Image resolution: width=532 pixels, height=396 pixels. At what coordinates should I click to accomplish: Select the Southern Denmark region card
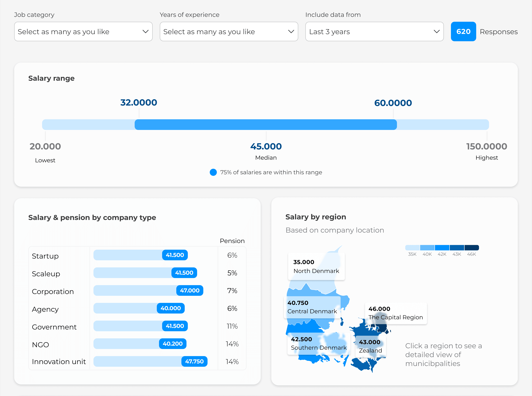click(x=318, y=344)
